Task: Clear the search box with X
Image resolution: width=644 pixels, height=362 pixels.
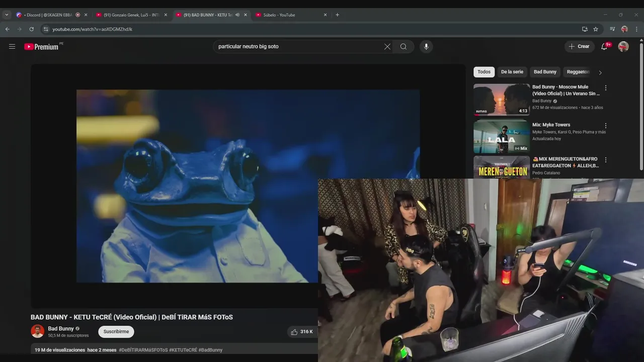Action: point(387,46)
